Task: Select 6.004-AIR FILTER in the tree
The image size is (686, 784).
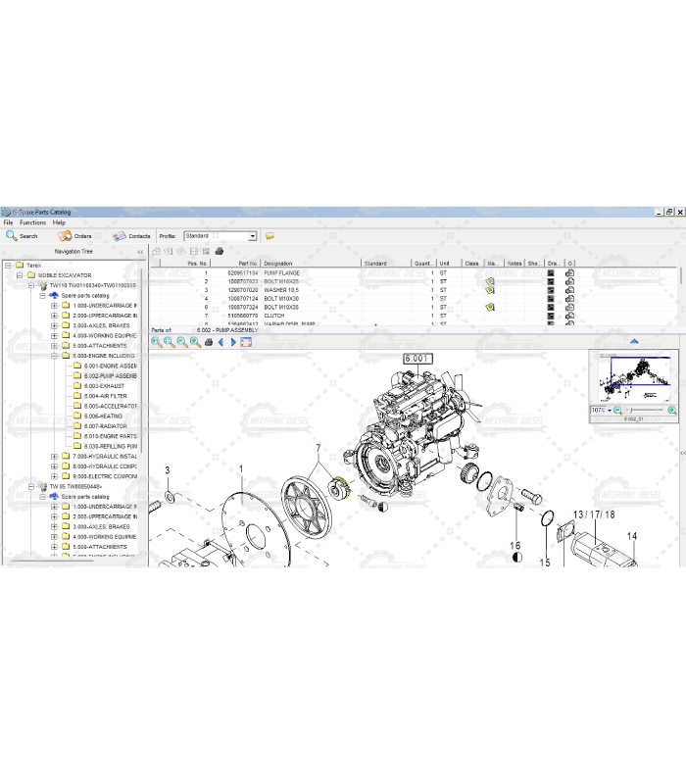Action: coord(105,396)
